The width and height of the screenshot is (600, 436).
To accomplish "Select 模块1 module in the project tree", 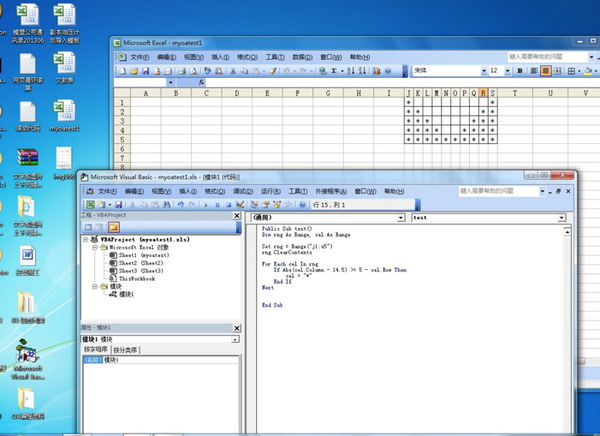I will click(x=127, y=294).
